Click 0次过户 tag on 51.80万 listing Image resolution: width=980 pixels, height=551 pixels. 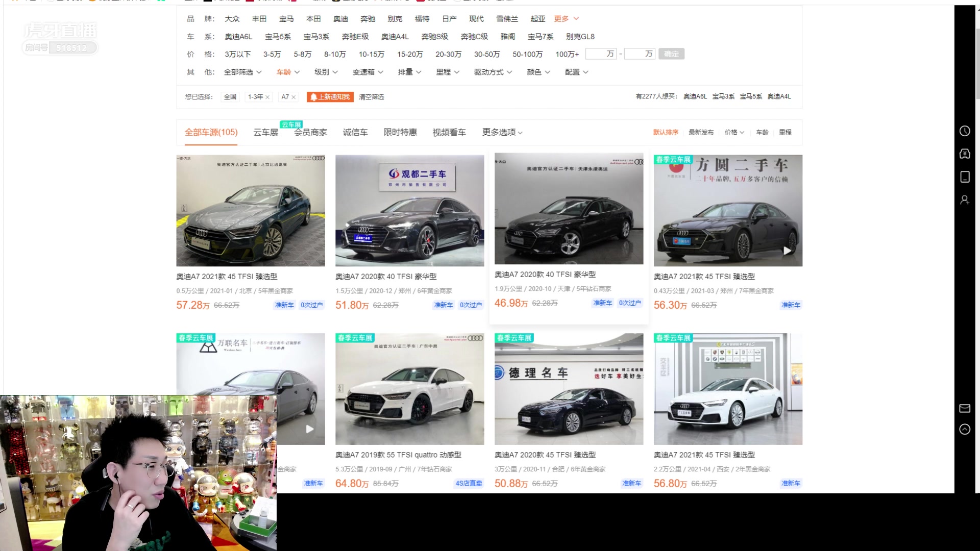(x=471, y=305)
